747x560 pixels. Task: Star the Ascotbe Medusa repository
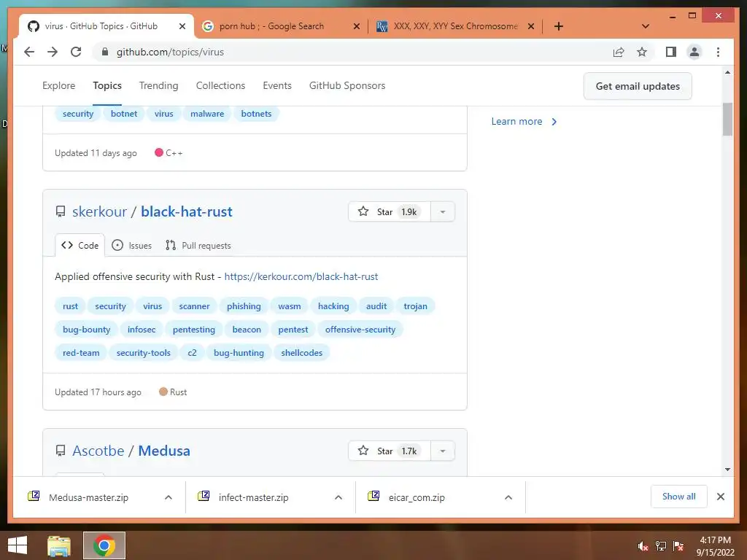390,451
